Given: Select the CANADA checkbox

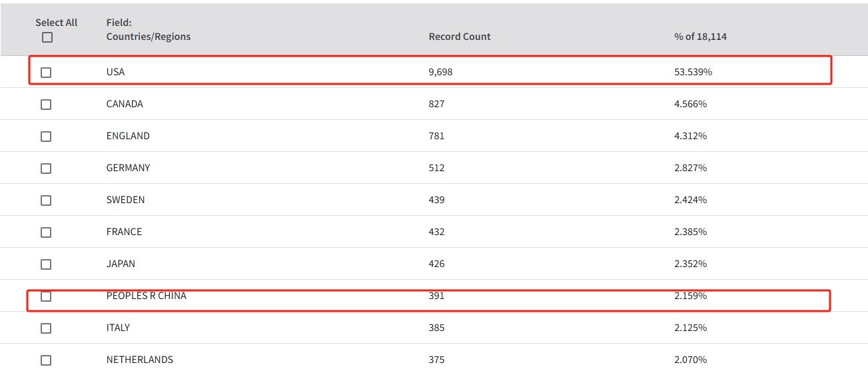Looking at the screenshot, I should (46, 105).
